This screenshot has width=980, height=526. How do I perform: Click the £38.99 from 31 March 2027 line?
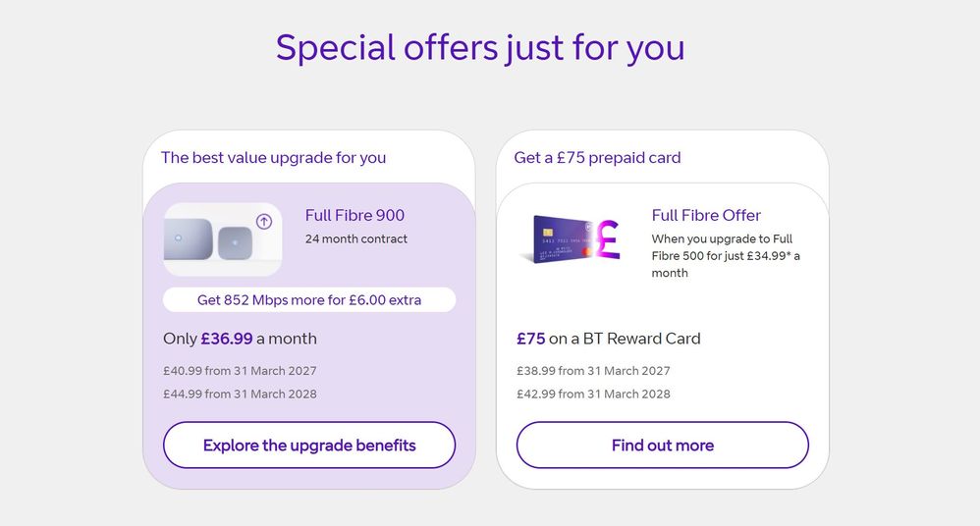click(593, 370)
